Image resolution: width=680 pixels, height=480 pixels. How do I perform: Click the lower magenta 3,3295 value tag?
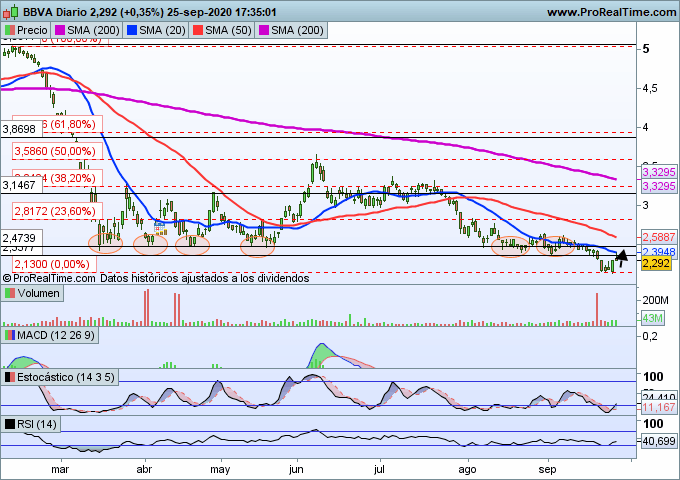point(658,186)
